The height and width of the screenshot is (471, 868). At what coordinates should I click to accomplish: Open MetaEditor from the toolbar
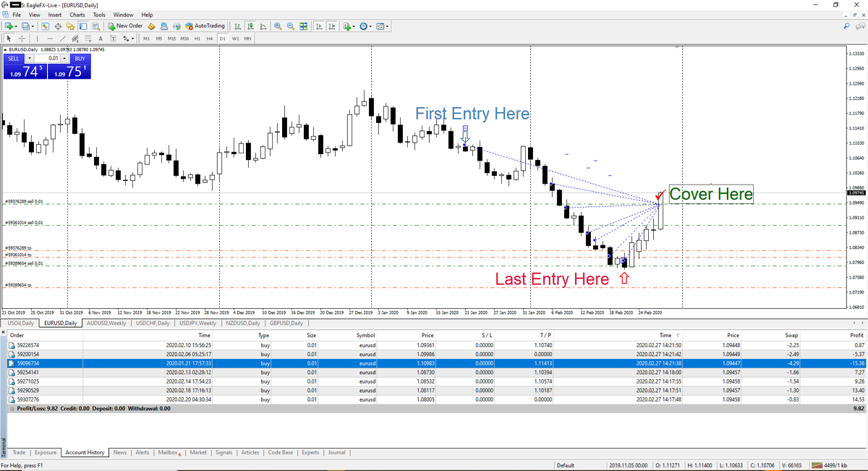coord(152,26)
